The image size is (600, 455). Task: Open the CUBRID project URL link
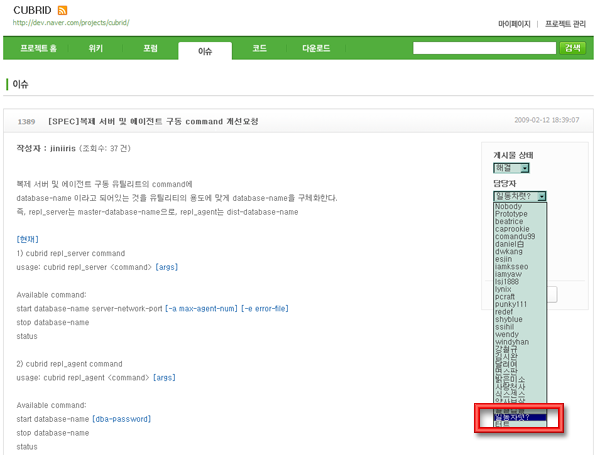[x=71, y=23]
